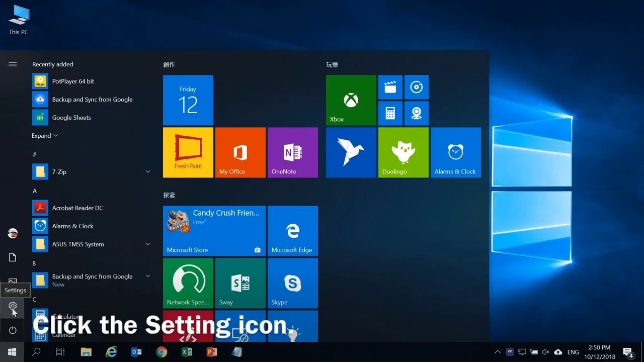The width and height of the screenshot is (644, 362).
Task: Open the Documents icon in the left rail
Action: click(x=13, y=257)
